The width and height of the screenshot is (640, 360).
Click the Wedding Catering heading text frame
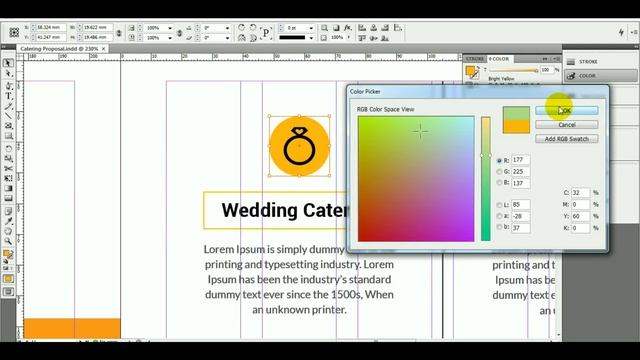pyautogui.click(x=276, y=210)
